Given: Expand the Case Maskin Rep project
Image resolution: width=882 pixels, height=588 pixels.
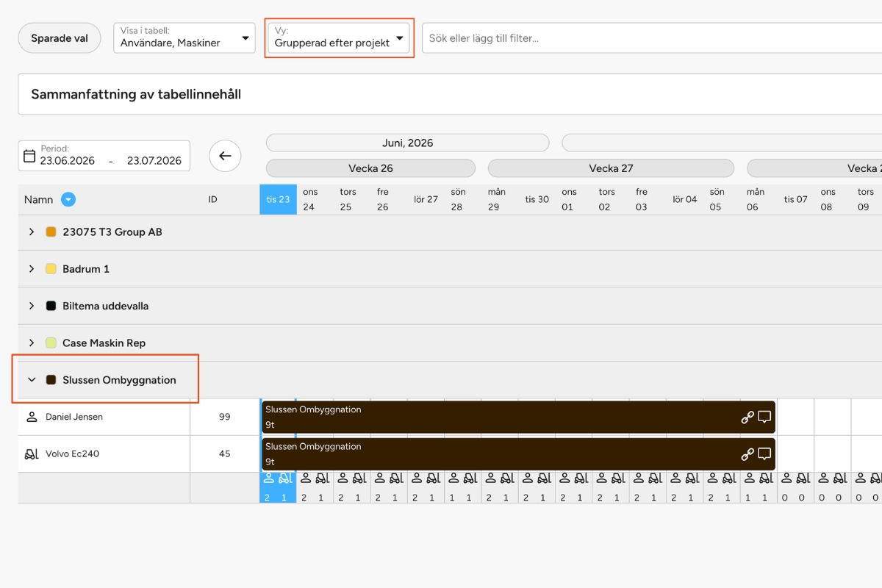Looking at the screenshot, I should 32,343.
